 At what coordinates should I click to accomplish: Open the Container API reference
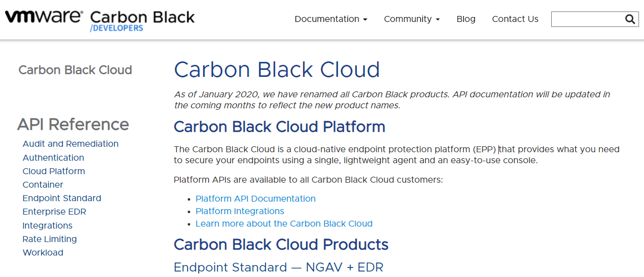tap(43, 185)
